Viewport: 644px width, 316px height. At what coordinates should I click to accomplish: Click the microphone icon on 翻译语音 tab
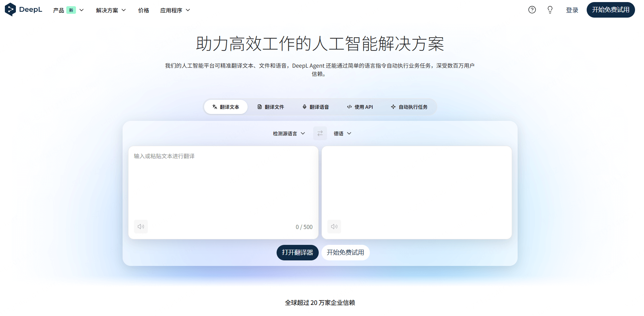click(305, 107)
